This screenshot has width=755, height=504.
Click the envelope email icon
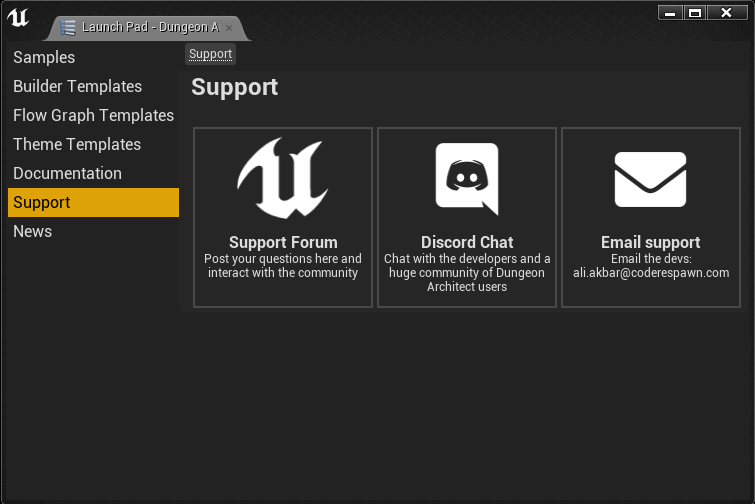pos(651,179)
